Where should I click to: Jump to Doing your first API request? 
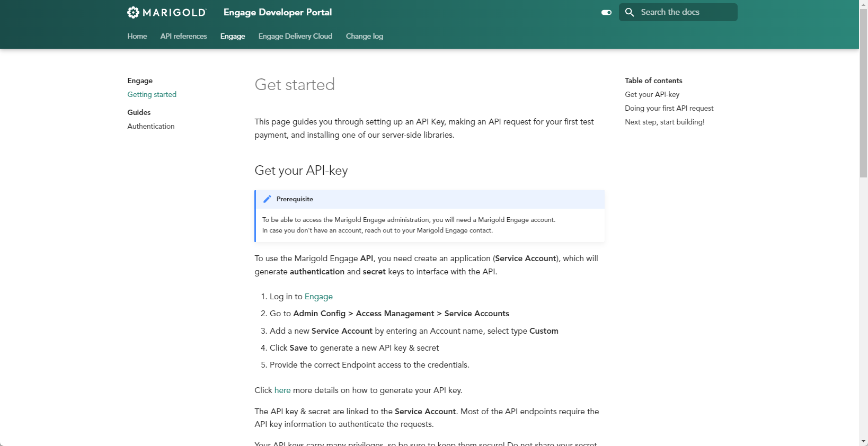coord(669,108)
